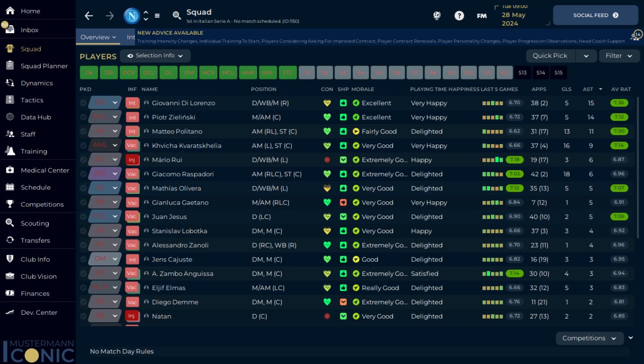Screen dimensions: 644x364
Task: Click the Napoli club badge
Action: [132, 16]
